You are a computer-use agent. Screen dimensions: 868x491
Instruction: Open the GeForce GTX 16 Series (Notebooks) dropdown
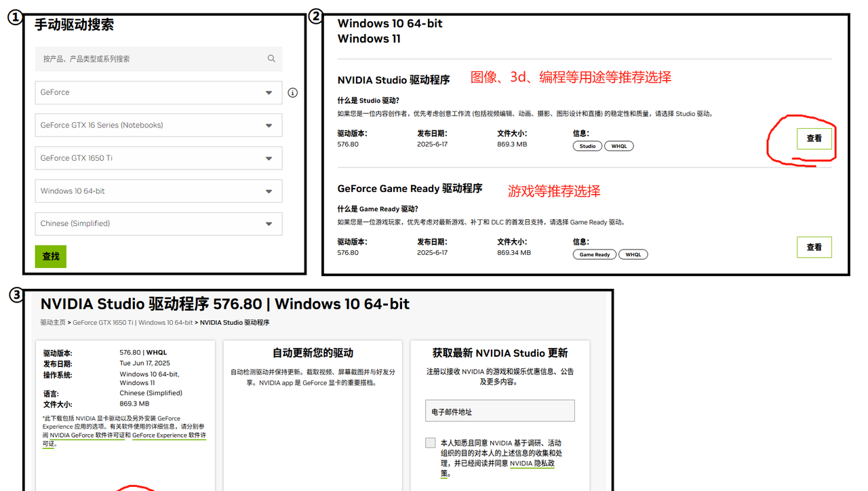pos(158,125)
